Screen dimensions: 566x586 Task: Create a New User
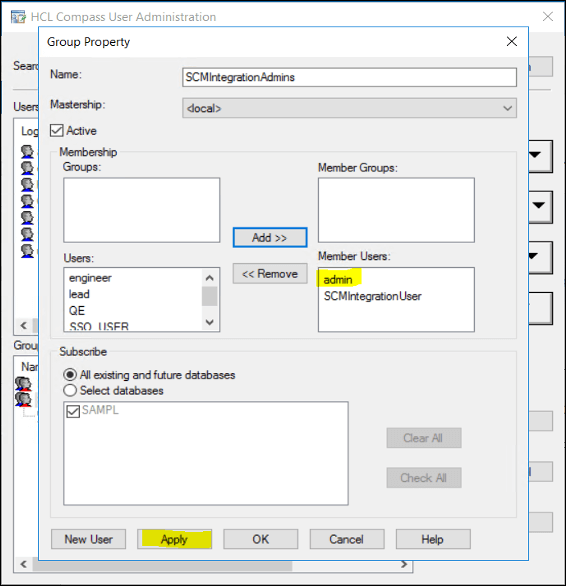tap(88, 539)
